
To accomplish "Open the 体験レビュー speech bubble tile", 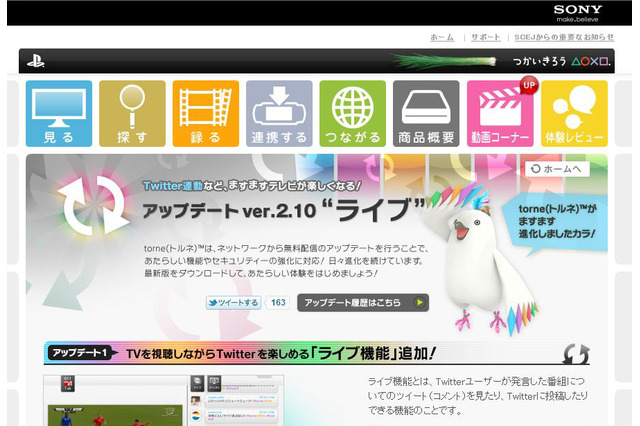I will [574, 113].
